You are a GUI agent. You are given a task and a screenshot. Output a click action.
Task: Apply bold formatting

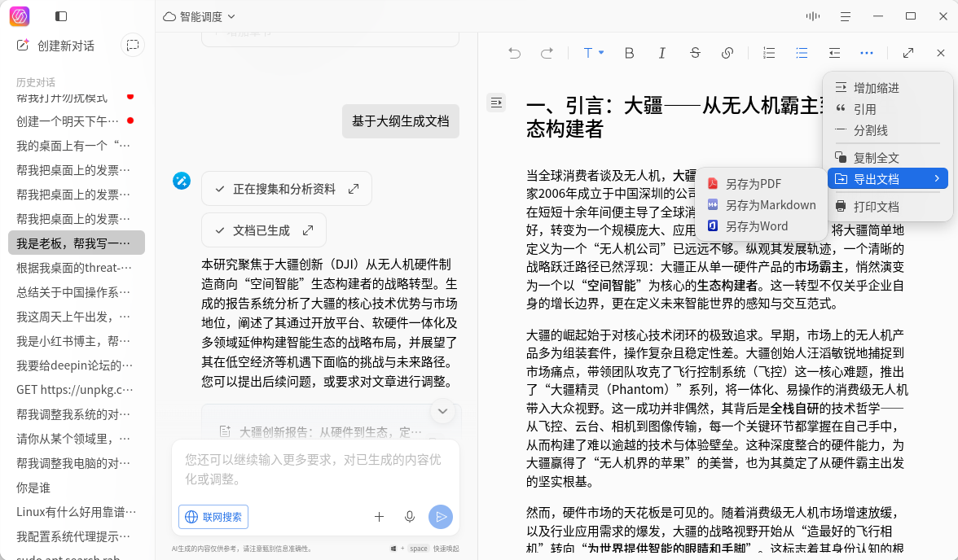(629, 53)
